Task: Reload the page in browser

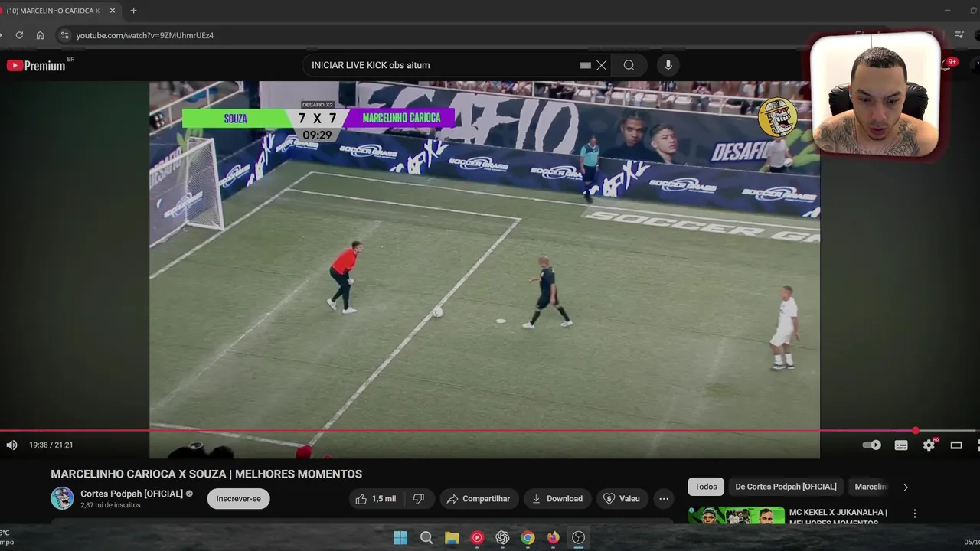Action: click(x=19, y=35)
